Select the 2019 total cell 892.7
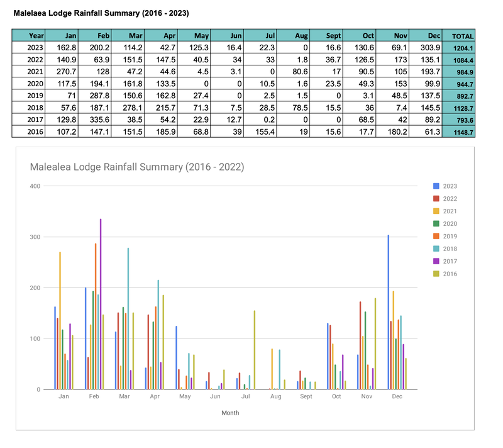Viewport: 503px width, 448px height. click(x=458, y=96)
